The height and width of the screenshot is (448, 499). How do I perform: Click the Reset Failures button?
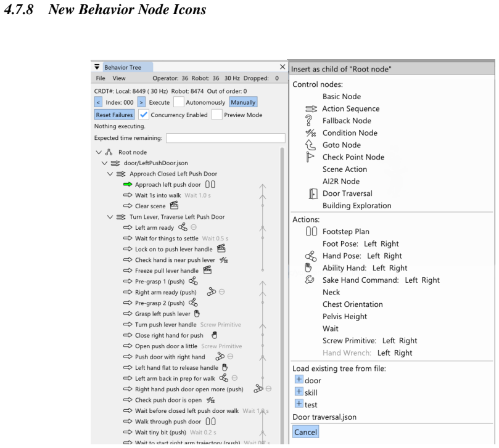tap(114, 115)
